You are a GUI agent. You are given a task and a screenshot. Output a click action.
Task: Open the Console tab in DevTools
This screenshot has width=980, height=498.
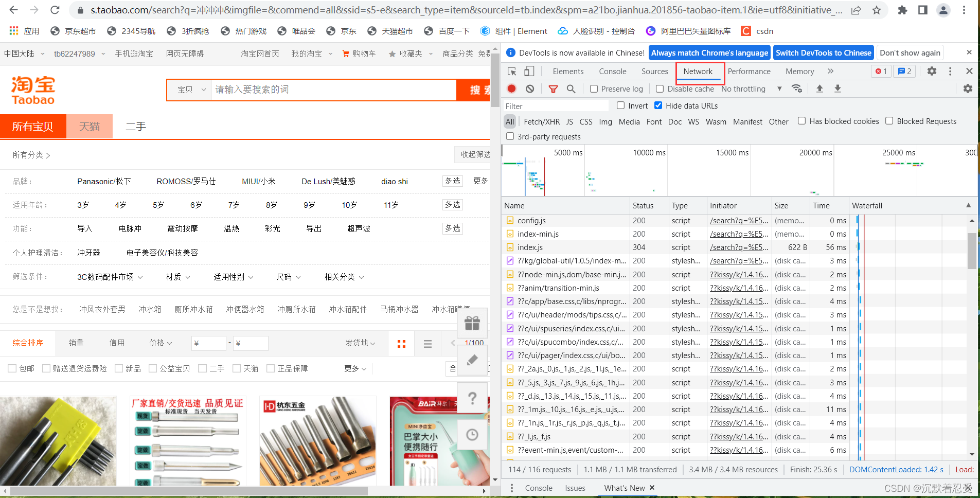[x=612, y=72]
